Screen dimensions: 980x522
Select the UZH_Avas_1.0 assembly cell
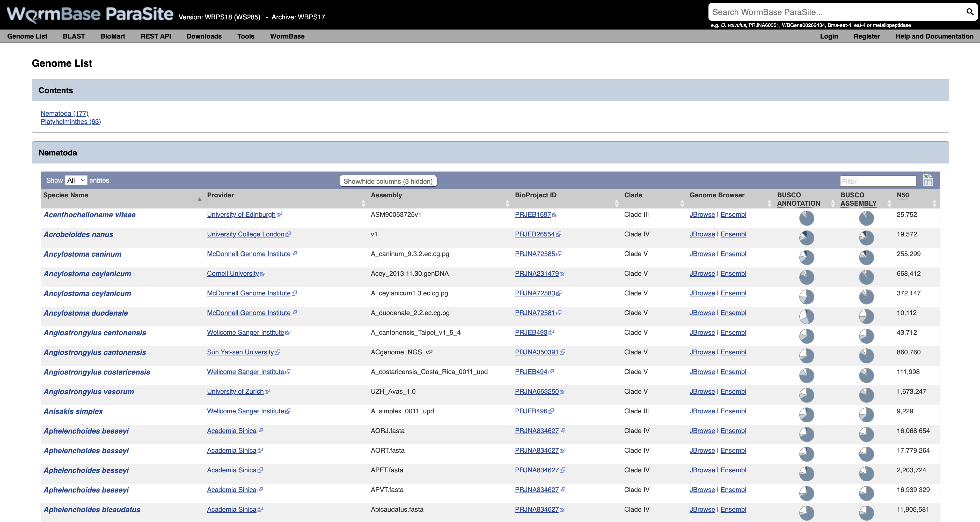(393, 392)
